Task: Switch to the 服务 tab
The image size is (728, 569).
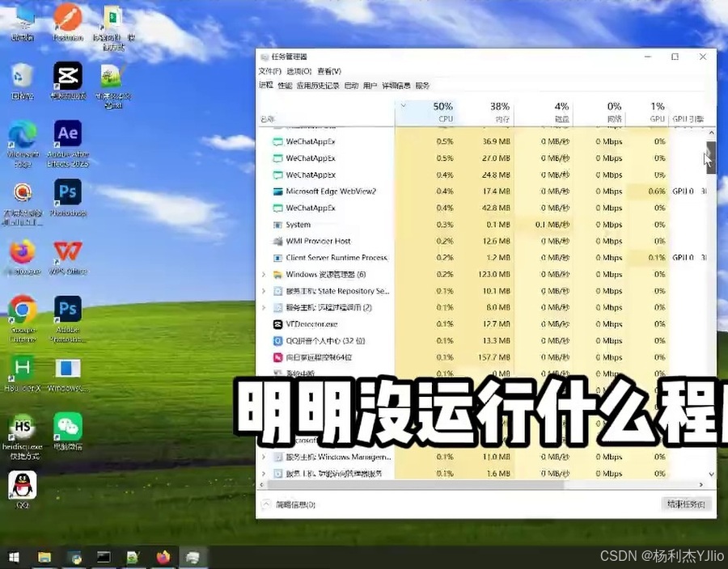Action: tap(422, 86)
